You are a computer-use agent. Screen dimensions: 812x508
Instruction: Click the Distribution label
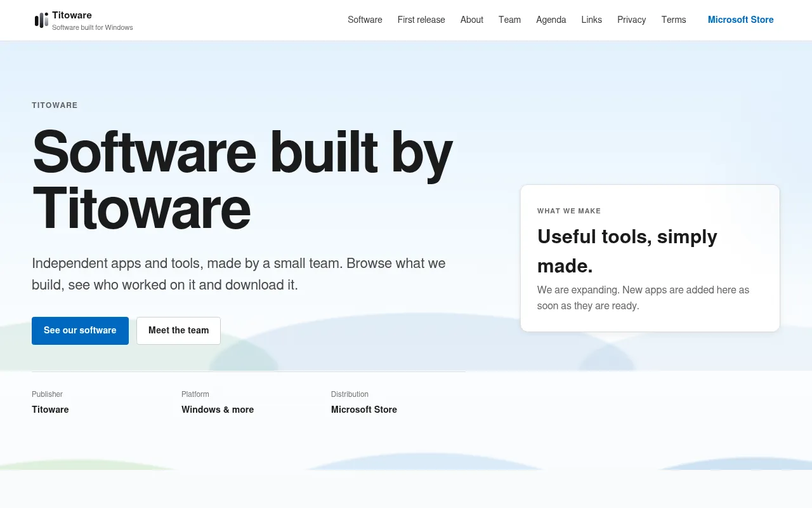click(x=350, y=394)
